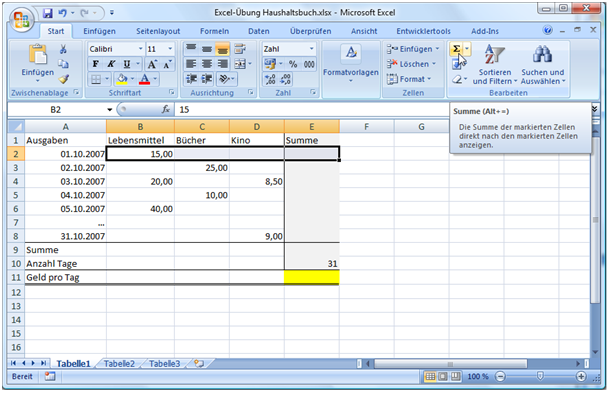
Task: Toggle bold formatting F button
Action: 95,64
